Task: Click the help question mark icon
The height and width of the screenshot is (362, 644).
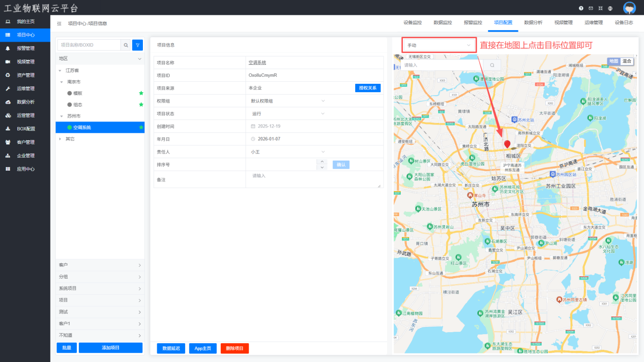Action: (581, 8)
